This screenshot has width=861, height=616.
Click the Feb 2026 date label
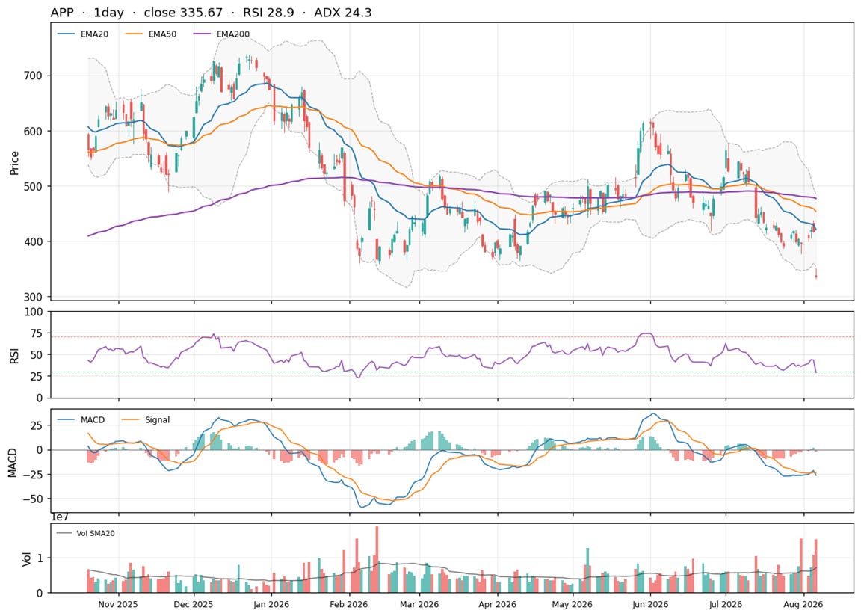click(349, 605)
